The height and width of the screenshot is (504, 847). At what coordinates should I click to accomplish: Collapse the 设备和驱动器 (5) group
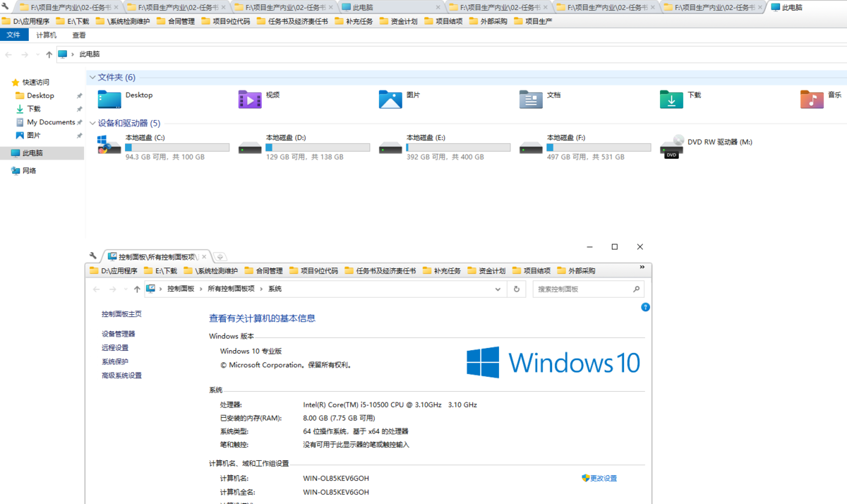[92, 124]
